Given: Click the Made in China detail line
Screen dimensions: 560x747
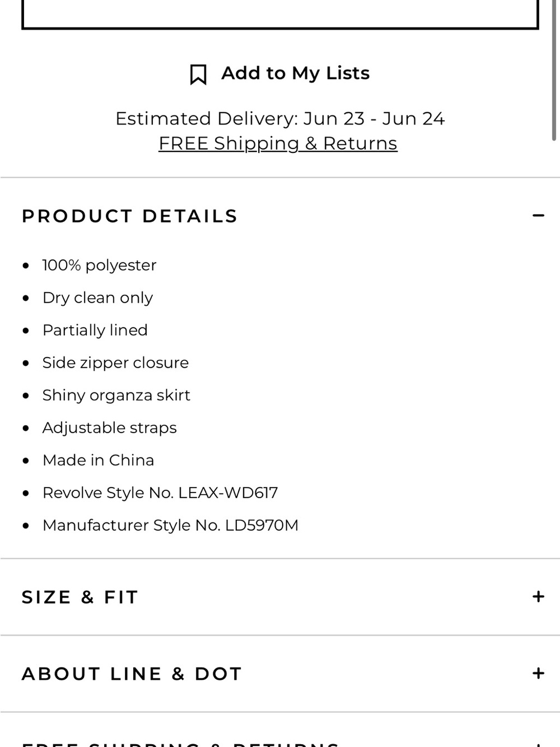Looking at the screenshot, I should point(98,460).
